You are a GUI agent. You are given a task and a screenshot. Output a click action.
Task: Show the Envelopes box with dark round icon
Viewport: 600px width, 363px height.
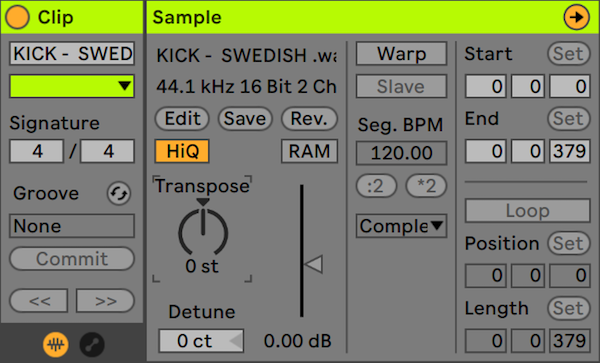coord(92,345)
